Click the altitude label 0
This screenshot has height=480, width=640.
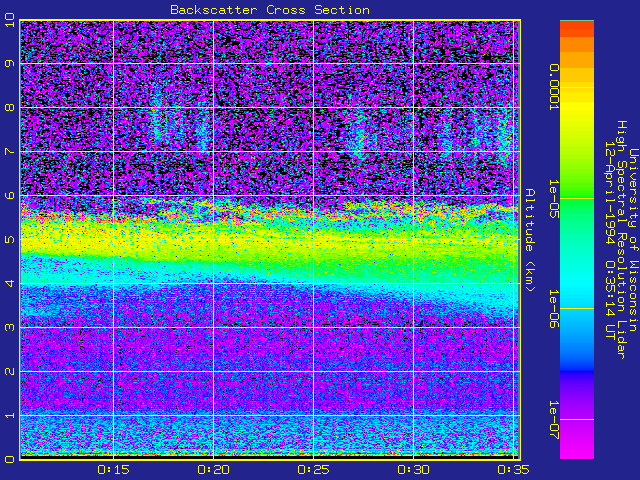(x=9, y=459)
